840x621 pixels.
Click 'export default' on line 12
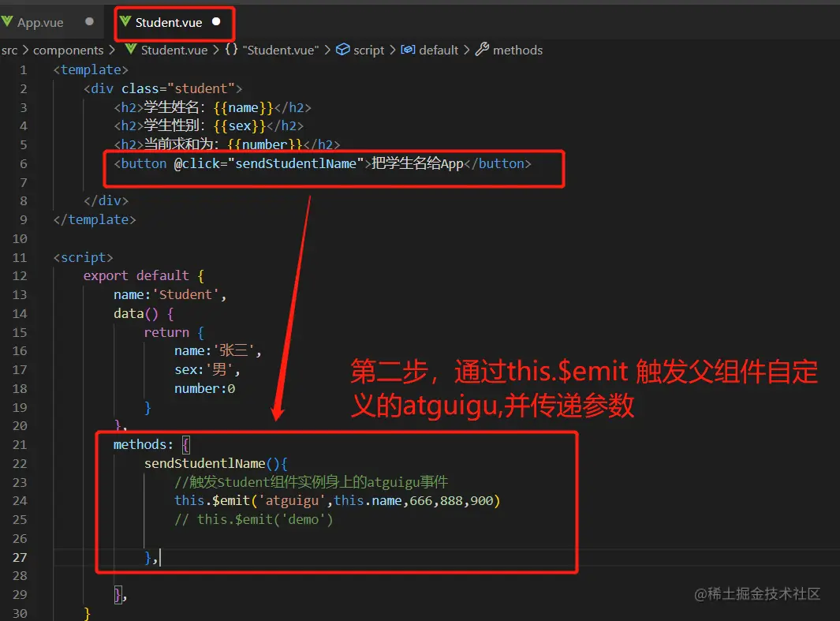click(x=136, y=276)
